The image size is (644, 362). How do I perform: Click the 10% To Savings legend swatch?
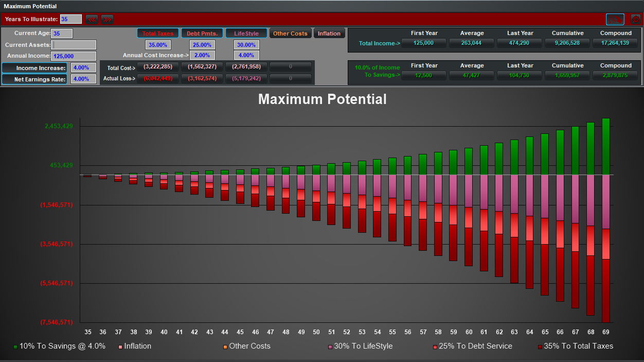15,347
